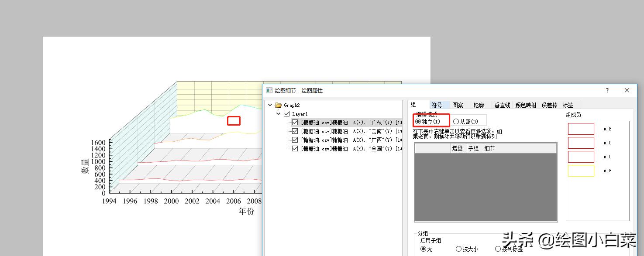Click the A_B member label

[607, 129]
